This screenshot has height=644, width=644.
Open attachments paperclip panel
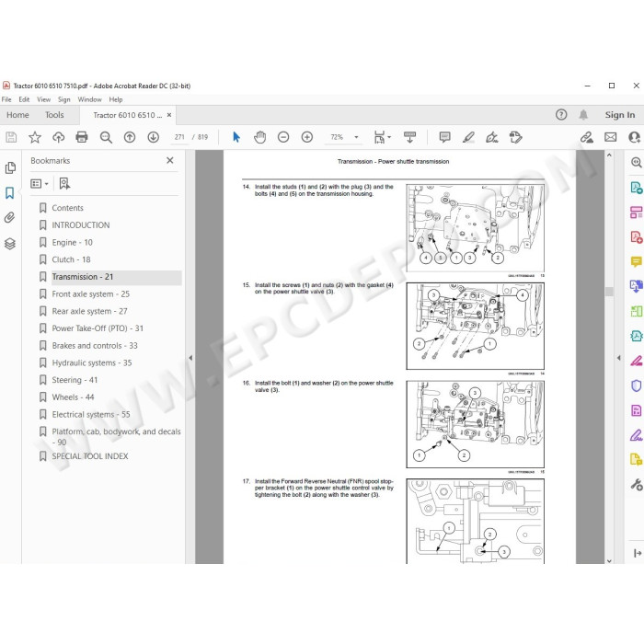pyautogui.click(x=10, y=217)
